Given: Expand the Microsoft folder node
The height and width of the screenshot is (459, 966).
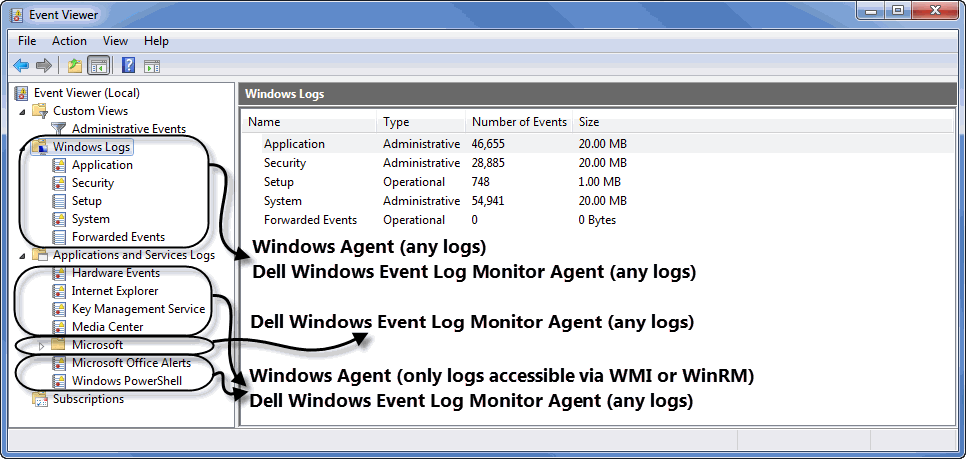Looking at the screenshot, I should [x=41, y=345].
